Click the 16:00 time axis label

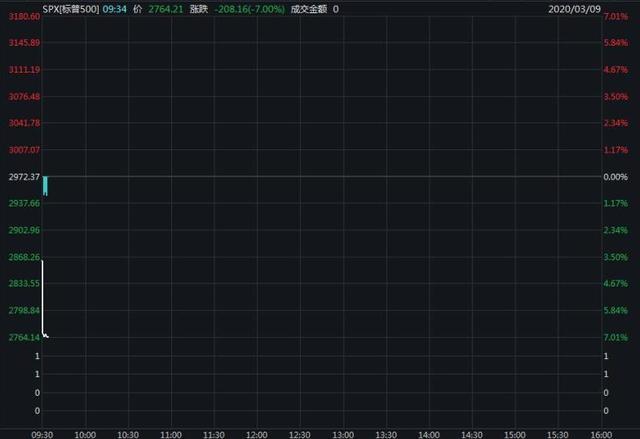[x=601, y=435]
